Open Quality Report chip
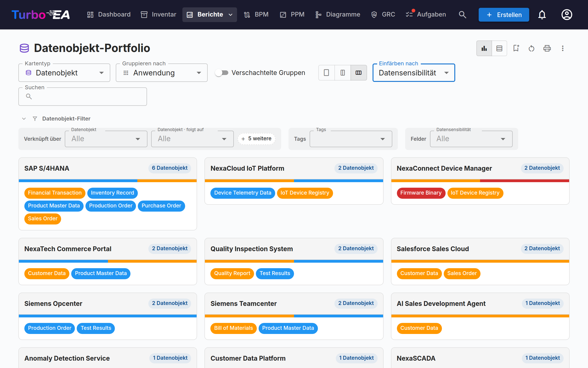This screenshot has width=588, height=368. 232,273
